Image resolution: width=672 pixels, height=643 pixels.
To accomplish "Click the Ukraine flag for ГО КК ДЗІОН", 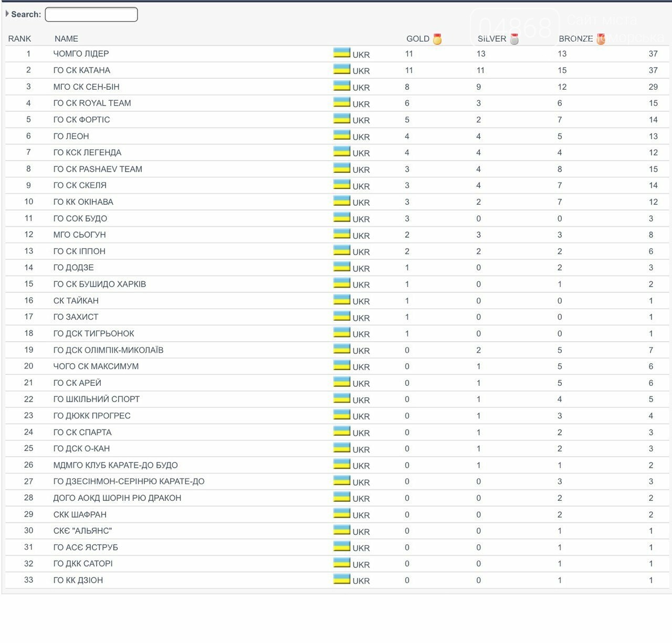I will click(342, 579).
